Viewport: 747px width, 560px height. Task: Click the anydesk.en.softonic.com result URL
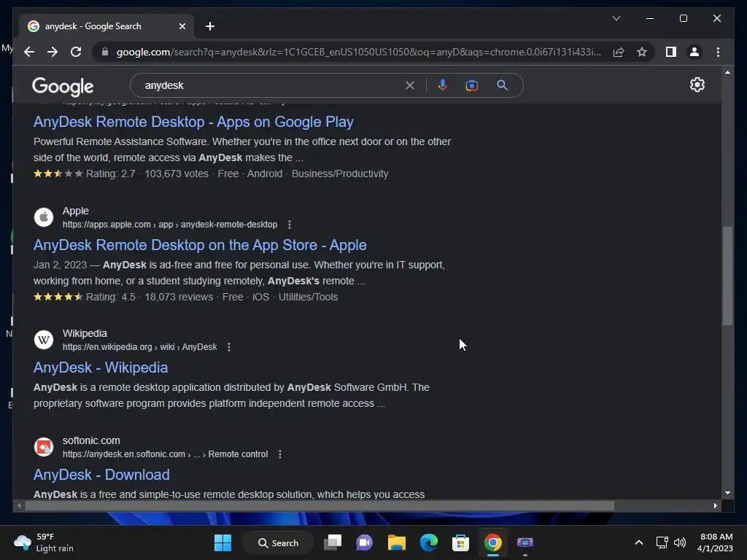(165, 454)
